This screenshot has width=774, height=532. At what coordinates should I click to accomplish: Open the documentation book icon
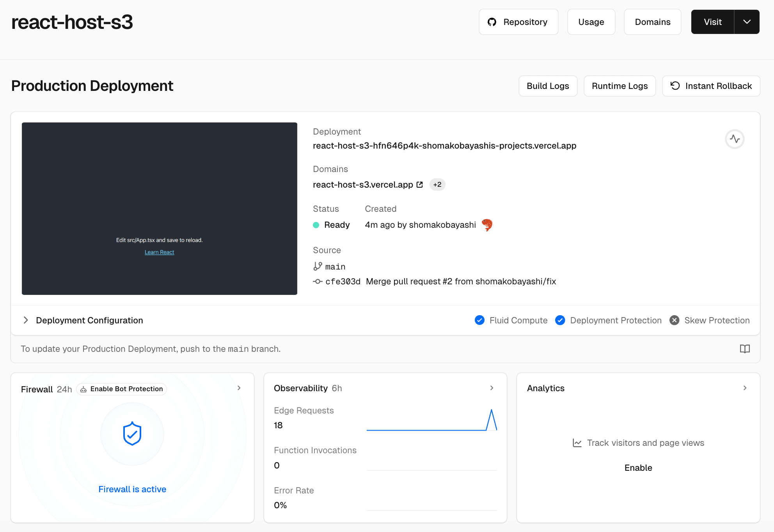(745, 349)
